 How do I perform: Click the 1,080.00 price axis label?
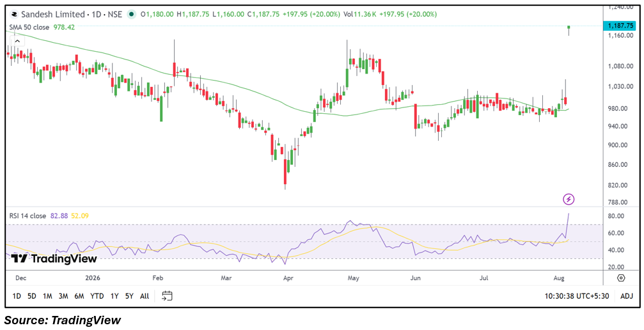619,66
